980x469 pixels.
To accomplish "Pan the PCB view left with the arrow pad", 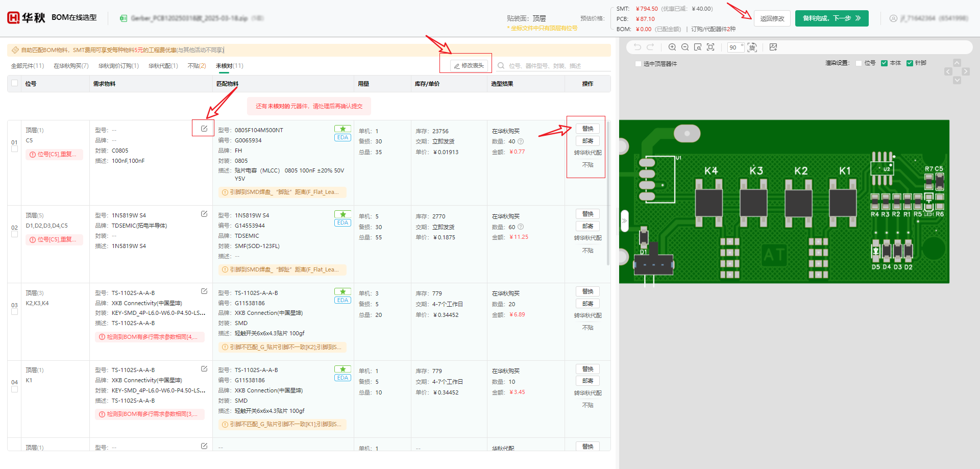I will tap(948, 71).
